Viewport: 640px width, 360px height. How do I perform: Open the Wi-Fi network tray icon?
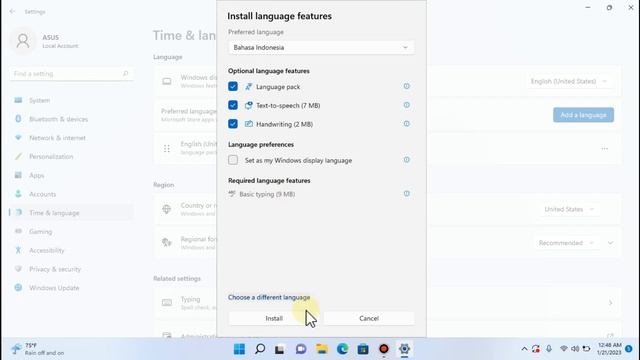(564, 349)
